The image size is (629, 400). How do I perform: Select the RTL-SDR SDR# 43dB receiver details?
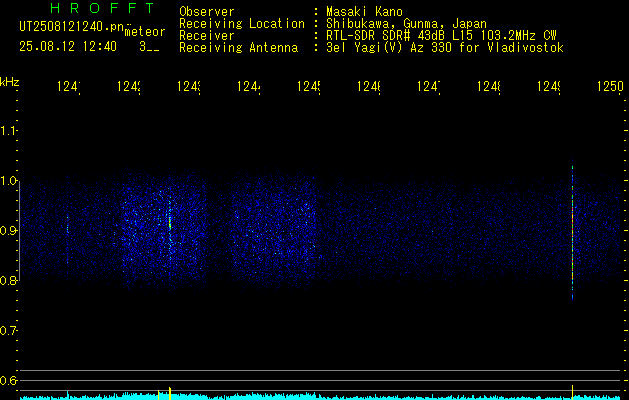click(x=441, y=36)
